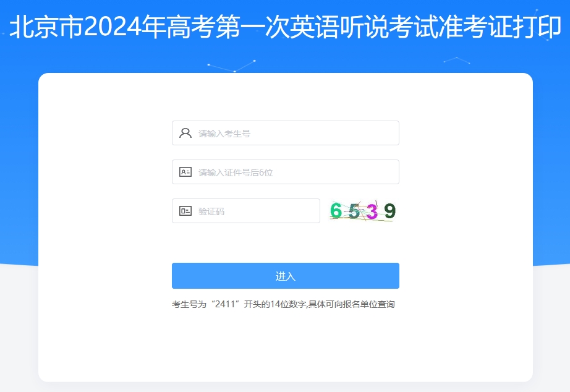Click the 验证码 placeholder text
Image resolution: width=570 pixels, height=392 pixels.
click(211, 211)
